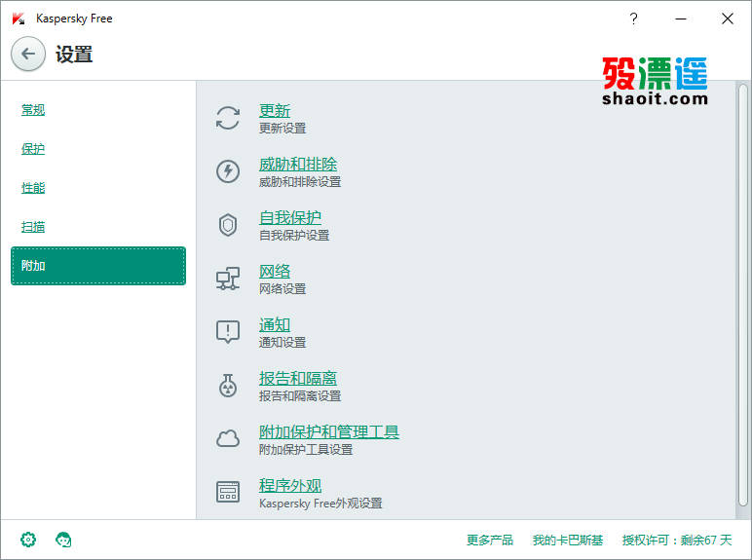Viewport: 752px width, 560px height.
Task: Open the 更新 settings link
Action: click(275, 111)
